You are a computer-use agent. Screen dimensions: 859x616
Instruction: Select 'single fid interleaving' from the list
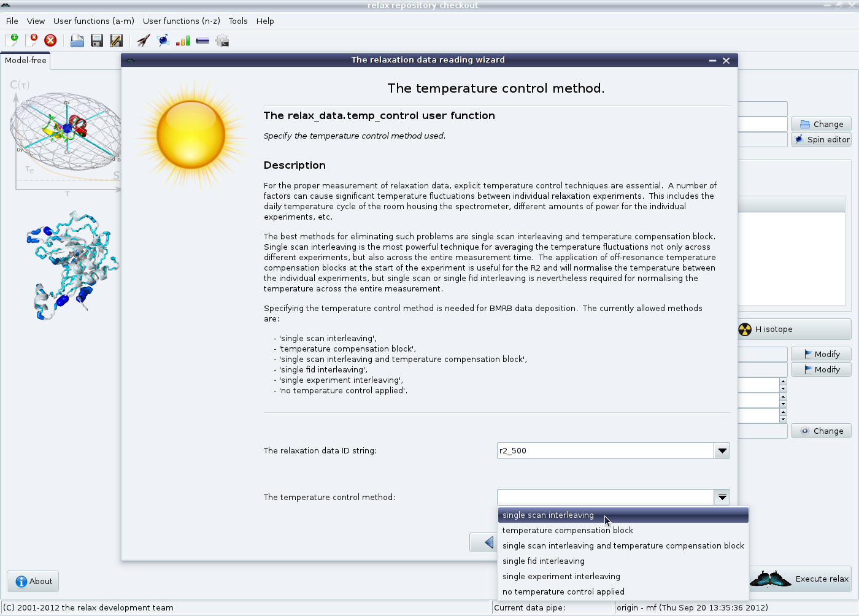click(x=543, y=561)
